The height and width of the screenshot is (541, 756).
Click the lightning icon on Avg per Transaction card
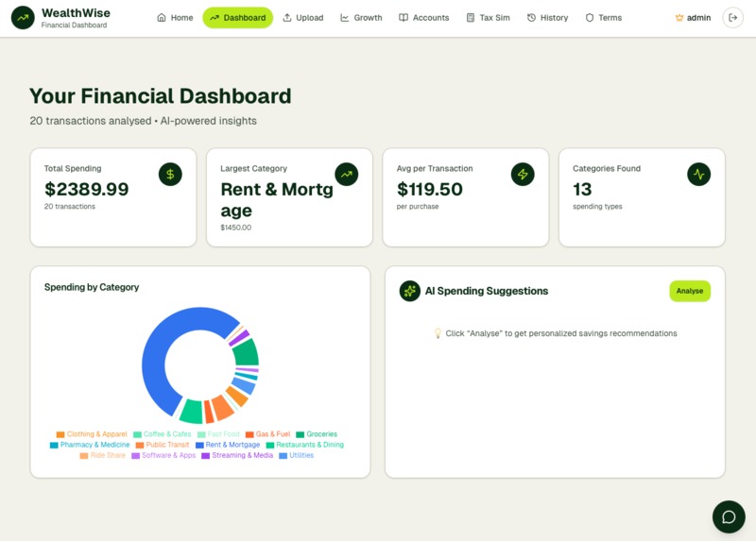pos(523,174)
